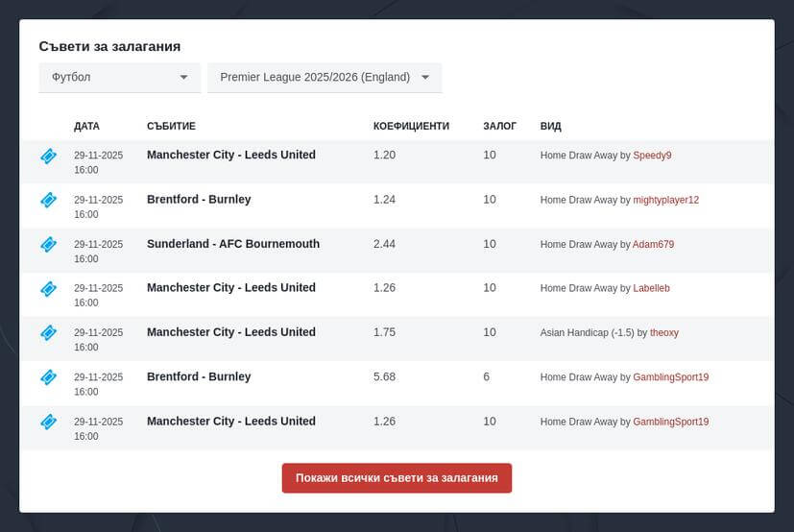This screenshot has width=794, height=532.
Task: Click ticket icon for mightyplayer12's Brentford tip
Action: tap(48, 200)
